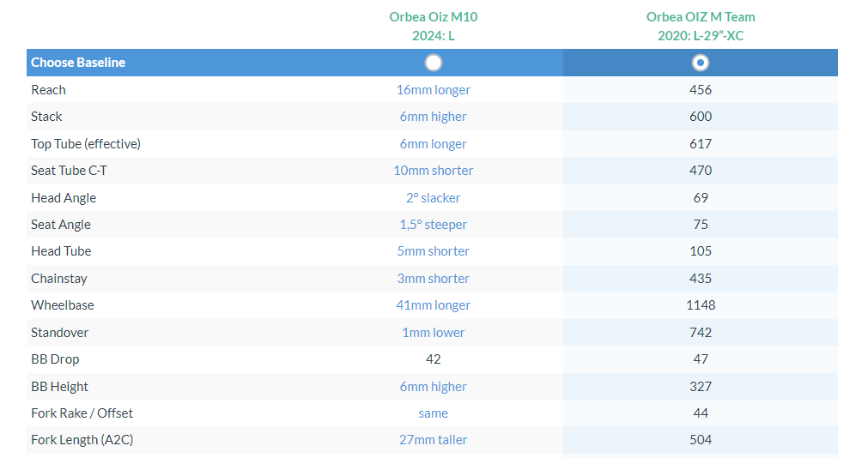Image resolution: width=868 pixels, height=458 pixels.
Task: Select Orbea Oiz M10 as baseline
Action: (x=434, y=63)
